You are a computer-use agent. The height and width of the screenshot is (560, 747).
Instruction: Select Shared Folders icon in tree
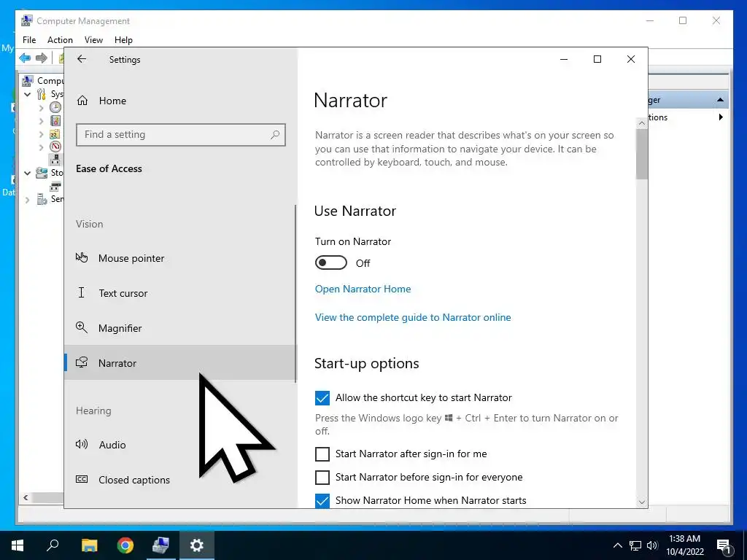coord(55,134)
